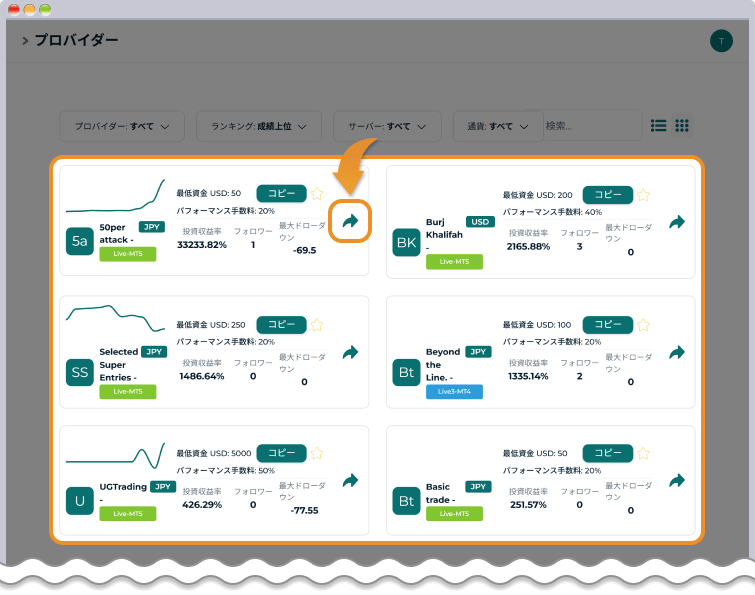
Task: Click the Basic trade provider name
Action: click(x=440, y=493)
